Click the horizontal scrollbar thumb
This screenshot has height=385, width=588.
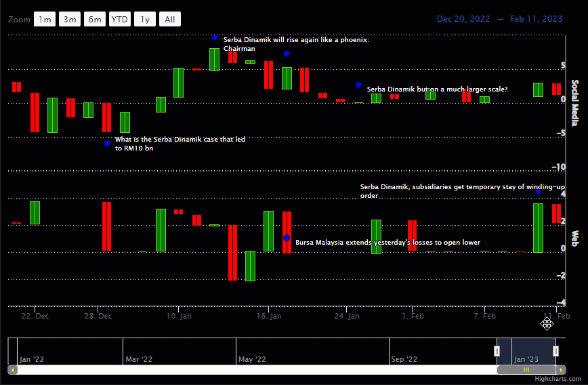point(526,370)
